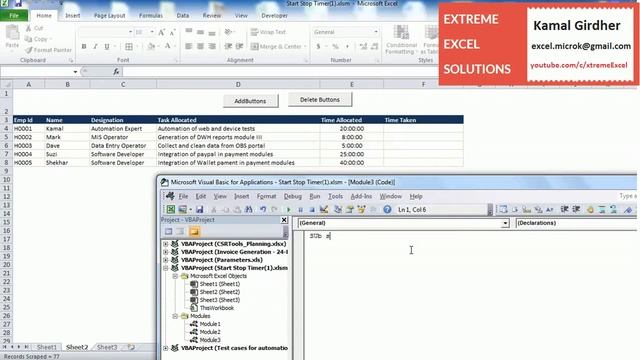Open the font size dropdown in ribbon

pyautogui.click(x=152, y=32)
